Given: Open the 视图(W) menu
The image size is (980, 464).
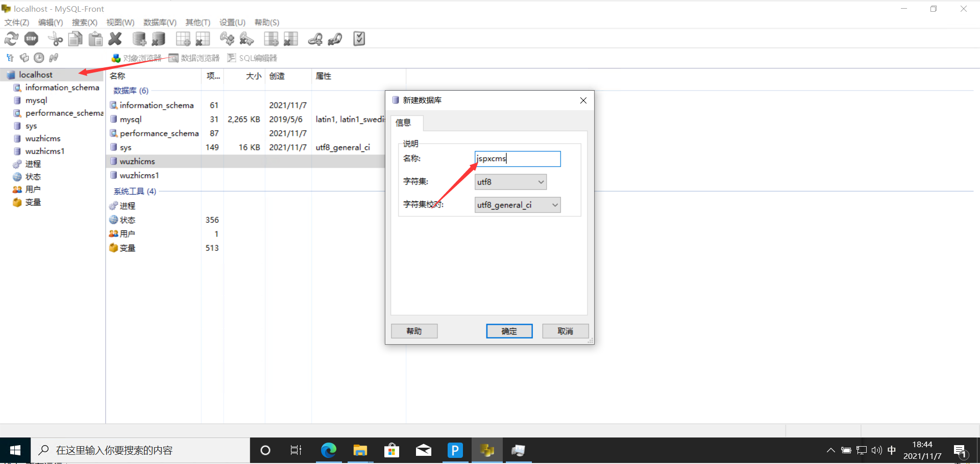Looking at the screenshot, I should (x=120, y=22).
